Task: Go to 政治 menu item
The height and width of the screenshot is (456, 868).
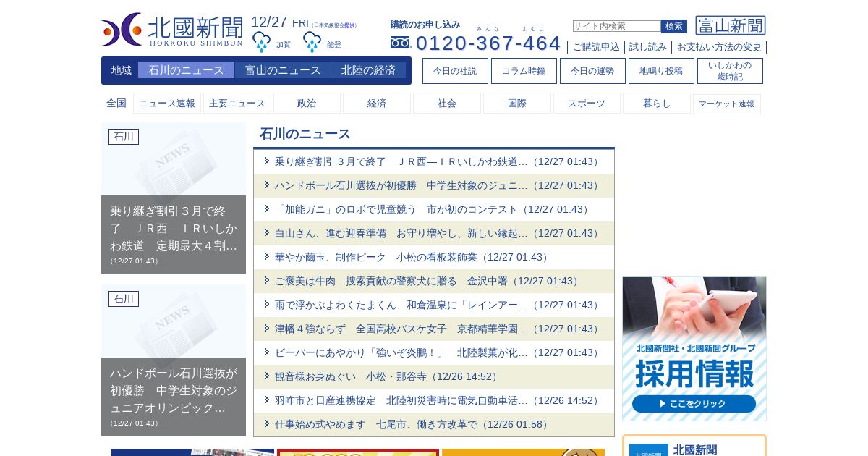Action: [x=307, y=104]
